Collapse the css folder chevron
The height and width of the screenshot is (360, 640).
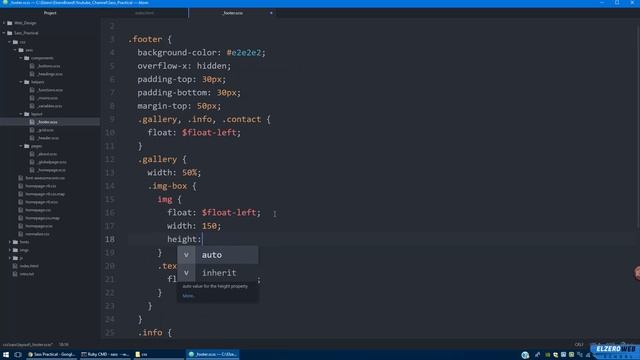tap(10, 42)
